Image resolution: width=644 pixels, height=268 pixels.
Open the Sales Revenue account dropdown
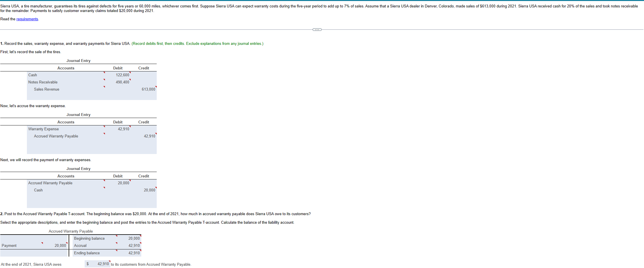(66, 89)
